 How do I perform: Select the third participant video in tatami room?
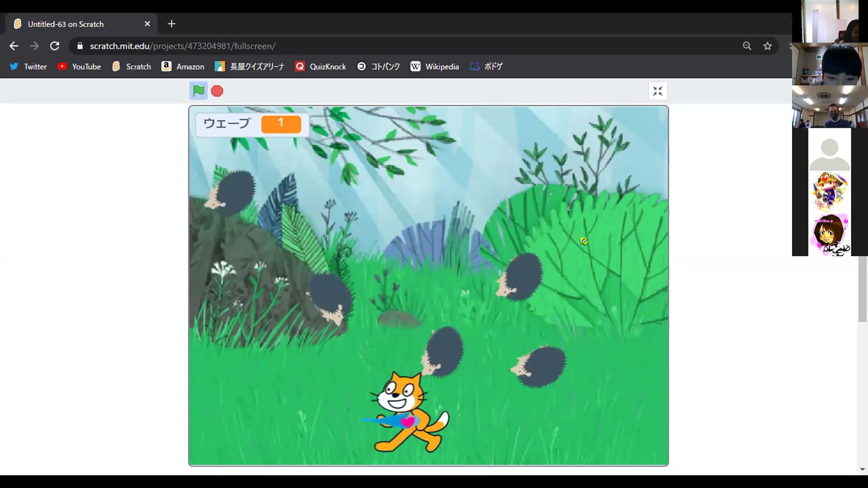pos(830,106)
